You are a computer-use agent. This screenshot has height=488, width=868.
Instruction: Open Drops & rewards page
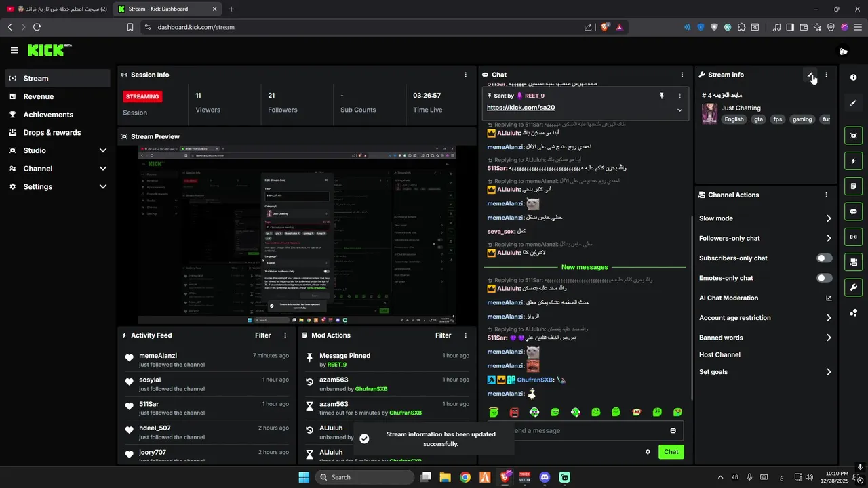coord(58,133)
